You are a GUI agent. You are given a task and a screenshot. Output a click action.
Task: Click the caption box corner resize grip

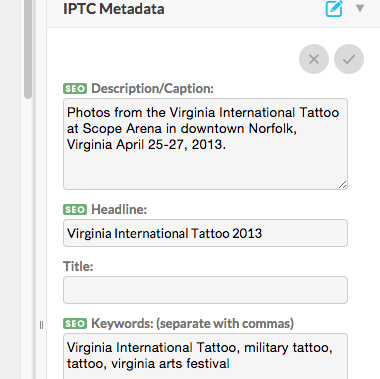[342, 184]
